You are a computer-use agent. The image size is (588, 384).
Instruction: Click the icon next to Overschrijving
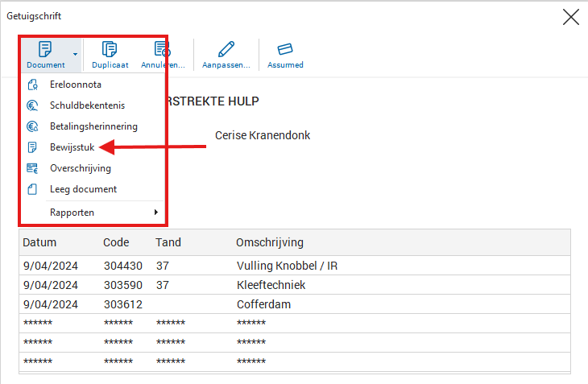click(32, 168)
